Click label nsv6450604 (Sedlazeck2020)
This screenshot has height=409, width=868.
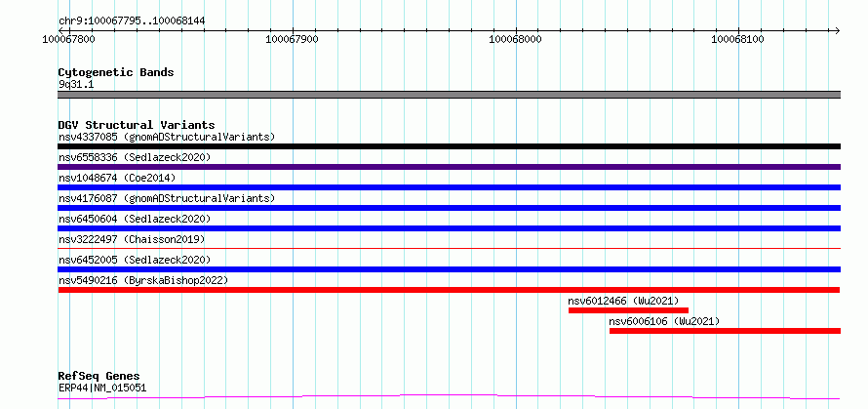pos(135,219)
